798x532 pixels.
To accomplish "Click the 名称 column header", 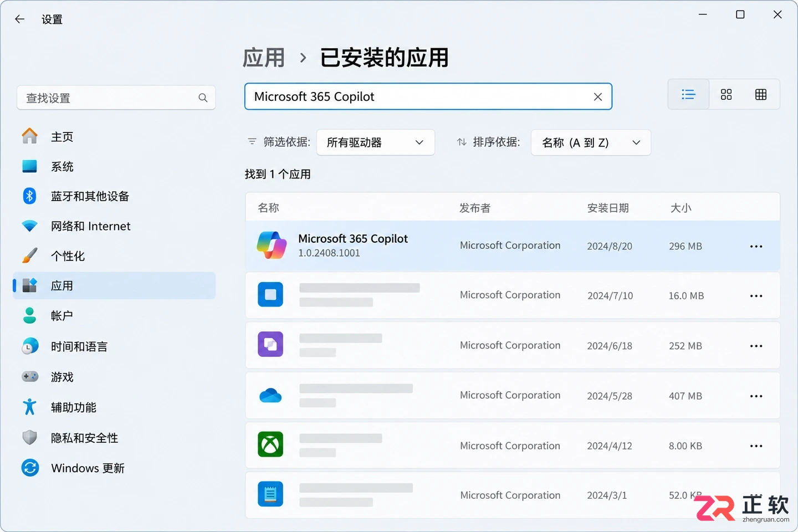I will pos(269,208).
